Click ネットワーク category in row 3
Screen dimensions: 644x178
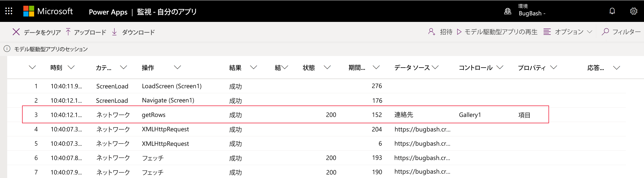click(x=113, y=115)
